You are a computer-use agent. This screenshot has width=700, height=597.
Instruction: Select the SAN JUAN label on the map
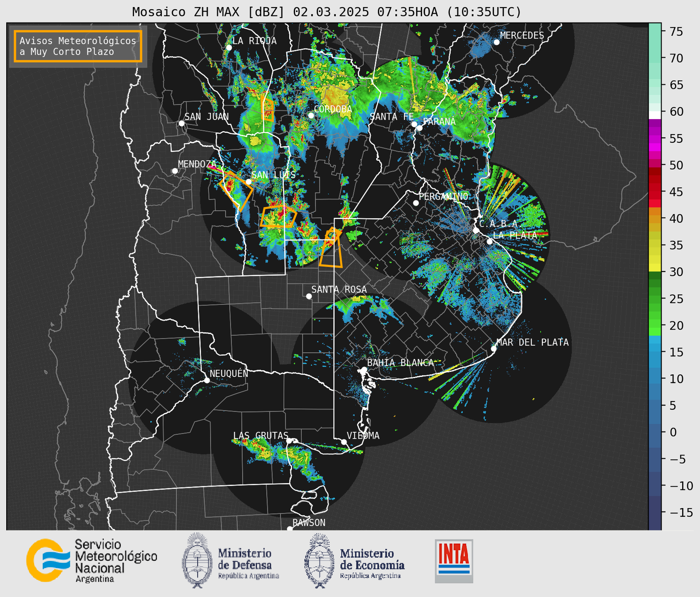click(207, 117)
